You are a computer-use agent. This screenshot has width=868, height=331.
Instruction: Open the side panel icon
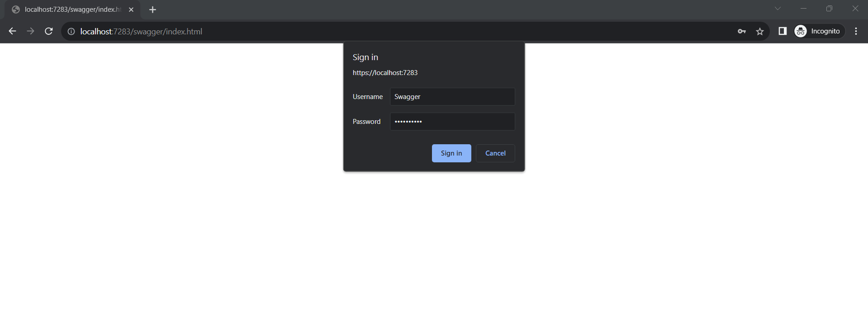pos(783,31)
